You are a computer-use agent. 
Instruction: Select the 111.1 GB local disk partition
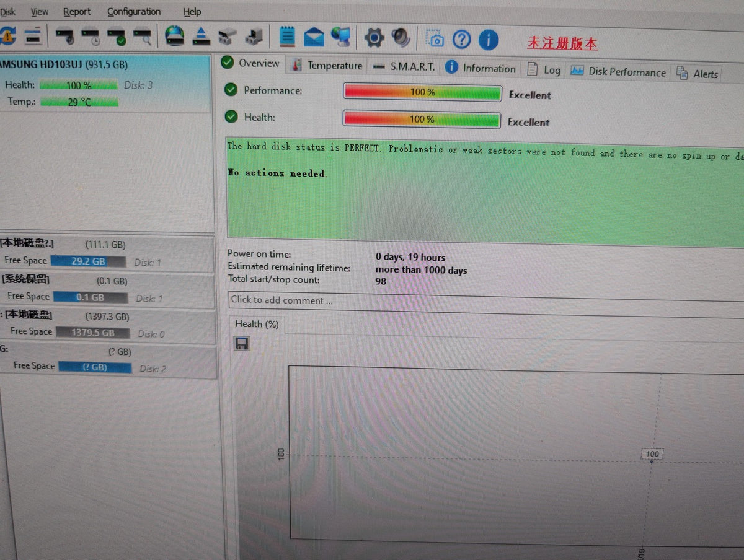(107, 253)
